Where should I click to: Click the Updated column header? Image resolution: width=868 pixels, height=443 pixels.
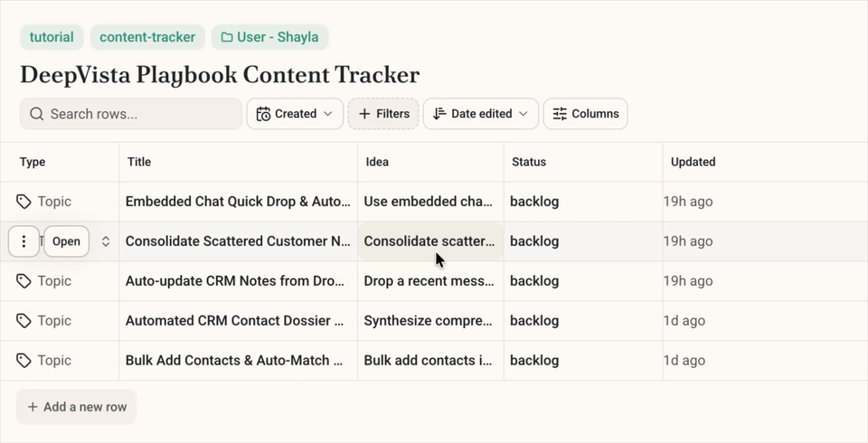pyautogui.click(x=693, y=162)
